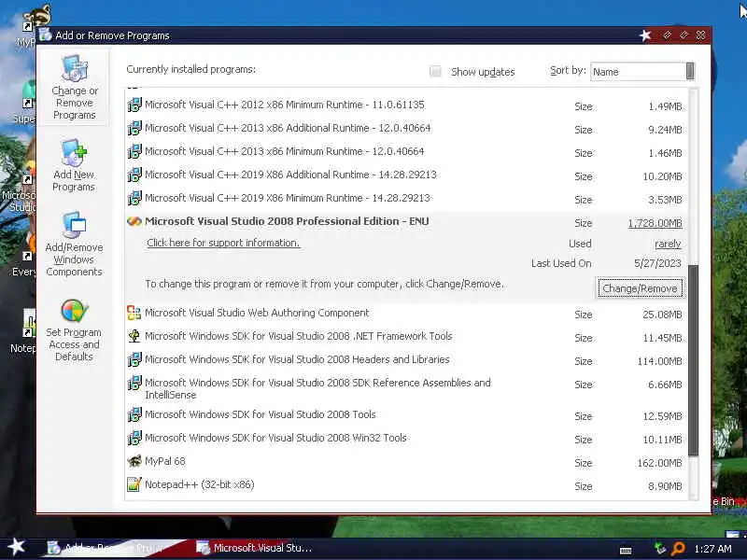Click icon of Windows SDK for Visual Studio 2008 Tools
This screenshot has height=560, width=747.
click(x=134, y=414)
